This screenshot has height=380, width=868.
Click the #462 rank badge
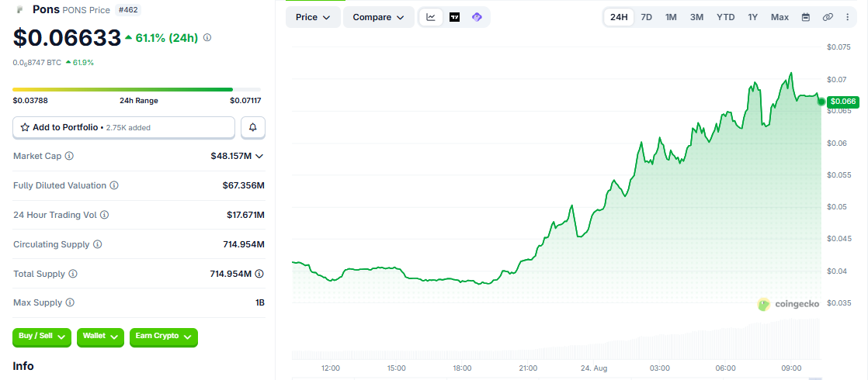pos(127,10)
